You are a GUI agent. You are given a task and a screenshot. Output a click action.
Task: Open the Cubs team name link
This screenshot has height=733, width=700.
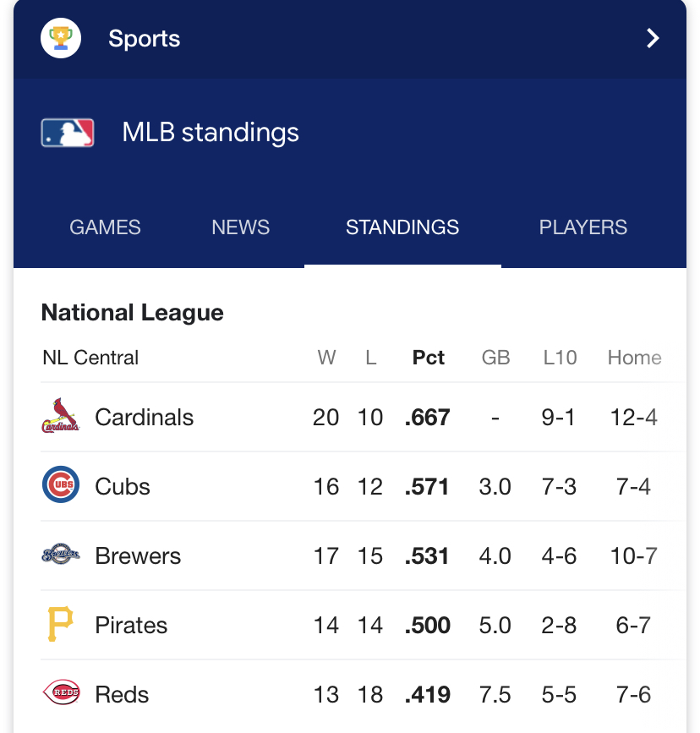123,487
